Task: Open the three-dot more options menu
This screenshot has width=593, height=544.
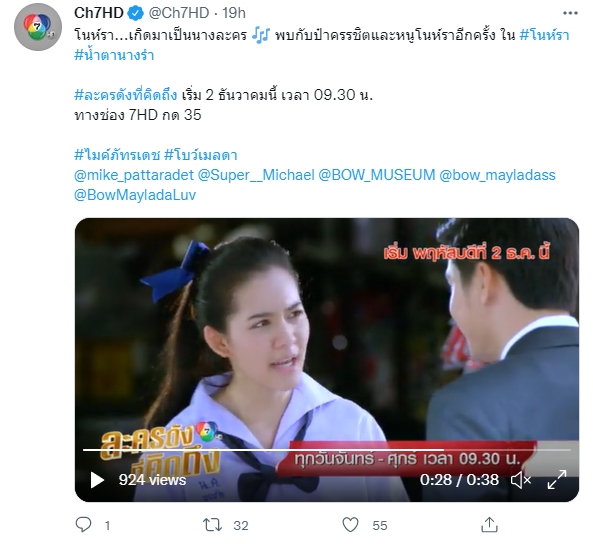Action: click(x=570, y=13)
